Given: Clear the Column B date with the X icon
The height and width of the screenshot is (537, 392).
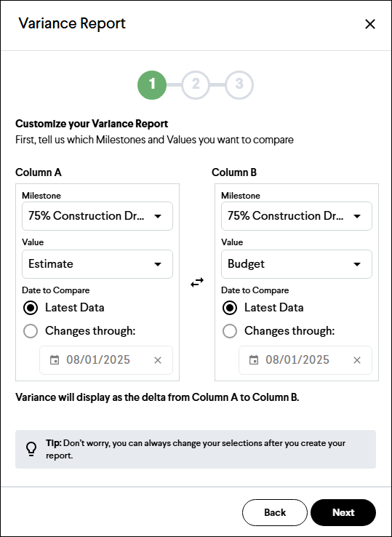Looking at the screenshot, I should click(x=357, y=360).
